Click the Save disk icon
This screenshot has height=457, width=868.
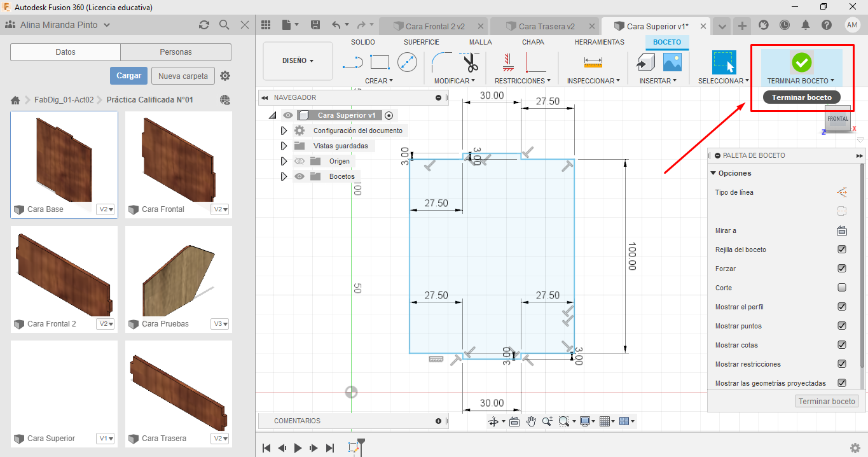click(x=315, y=25)
